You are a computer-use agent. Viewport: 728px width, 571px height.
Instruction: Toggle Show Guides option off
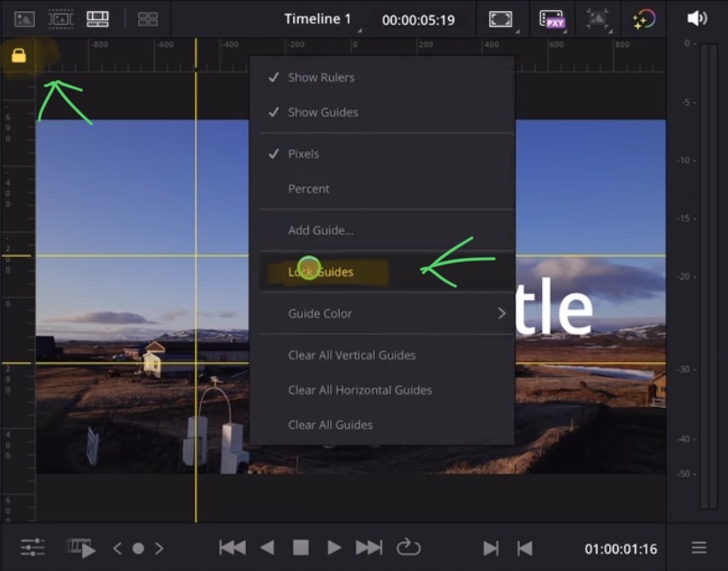[x=323, y=112]
